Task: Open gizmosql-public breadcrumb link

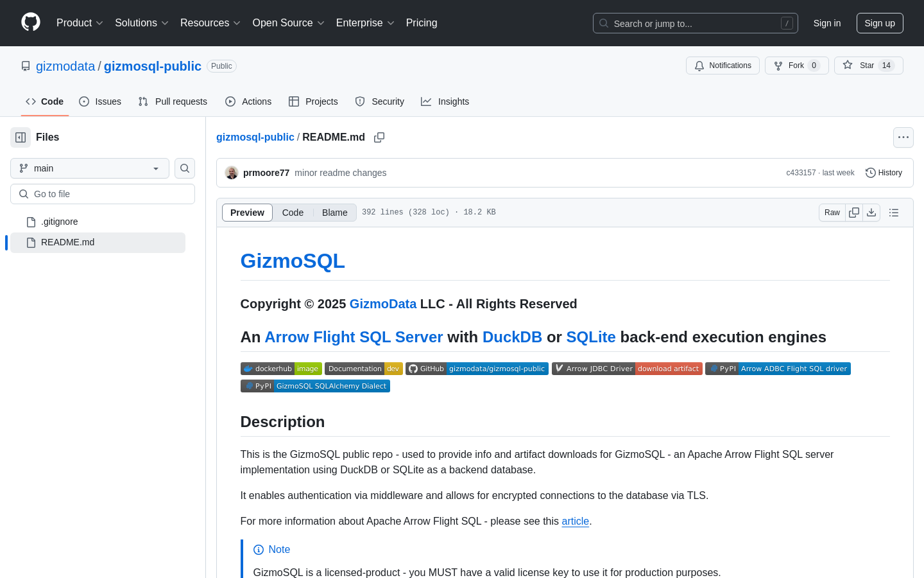Action: (255, 137)
